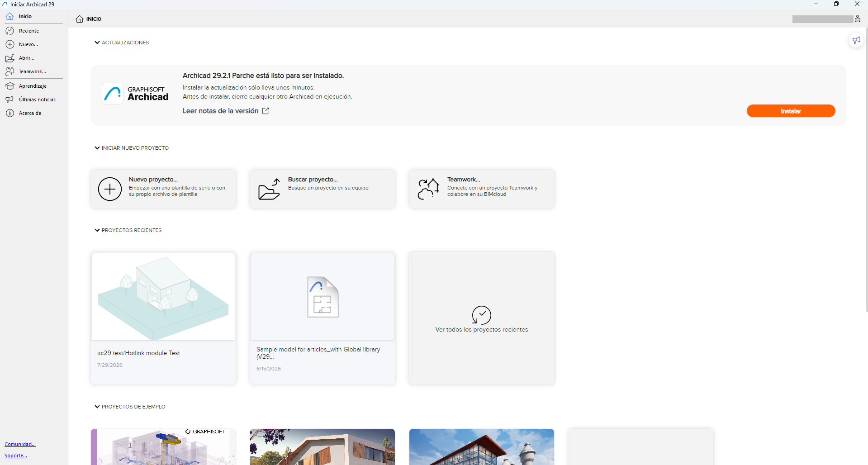Image resolution: width=868 pixels, height=465 pixels.
Task: Restore down the Iniciar Archicad 29 window
Action: (x=836, y=4)
